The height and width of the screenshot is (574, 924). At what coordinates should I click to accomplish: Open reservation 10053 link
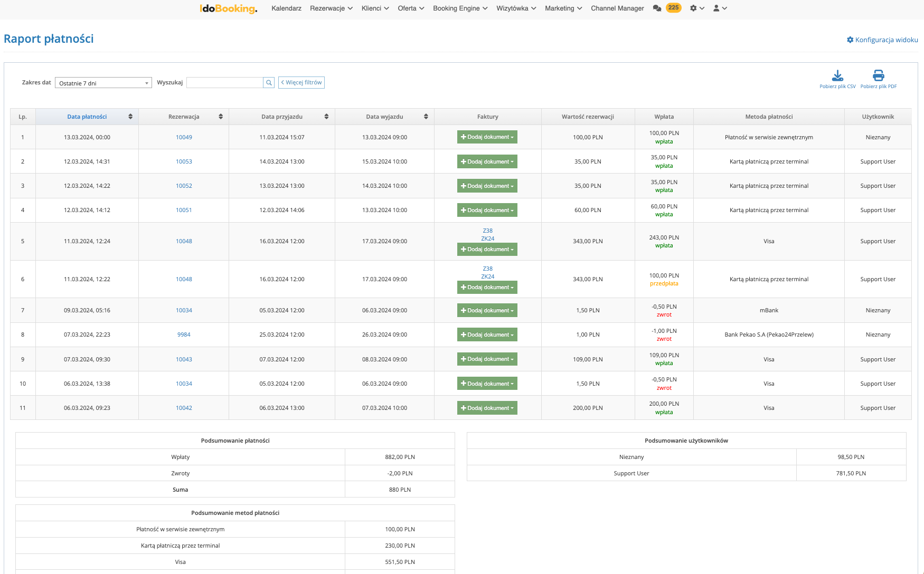click(x=184, y=162)
